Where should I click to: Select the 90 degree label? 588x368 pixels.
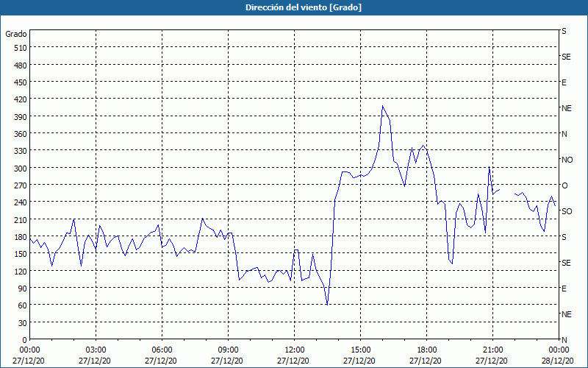pyautogui.click(x=23, y=289)
